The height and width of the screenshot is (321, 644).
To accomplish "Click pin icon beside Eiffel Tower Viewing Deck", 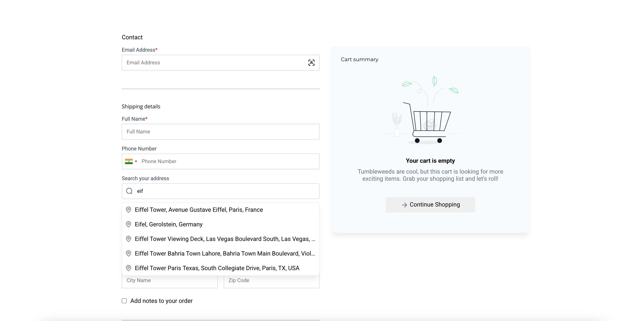I will [129, 239].
